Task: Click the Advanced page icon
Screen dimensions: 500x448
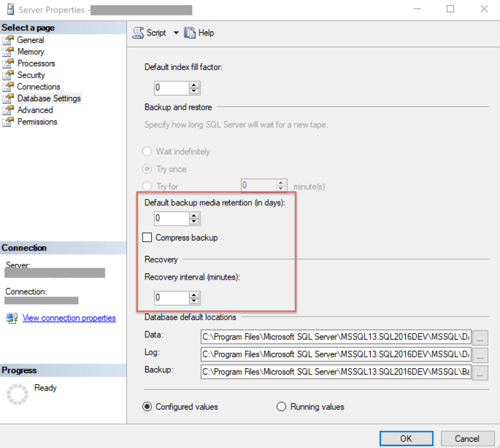Action: pyautogui.click(x=8, y=110)
